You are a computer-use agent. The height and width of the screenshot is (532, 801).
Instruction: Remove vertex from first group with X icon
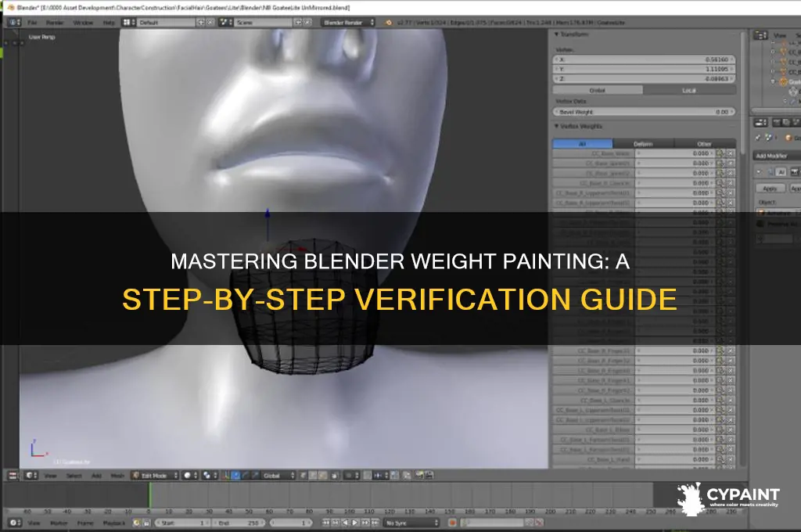coord(731,153)
